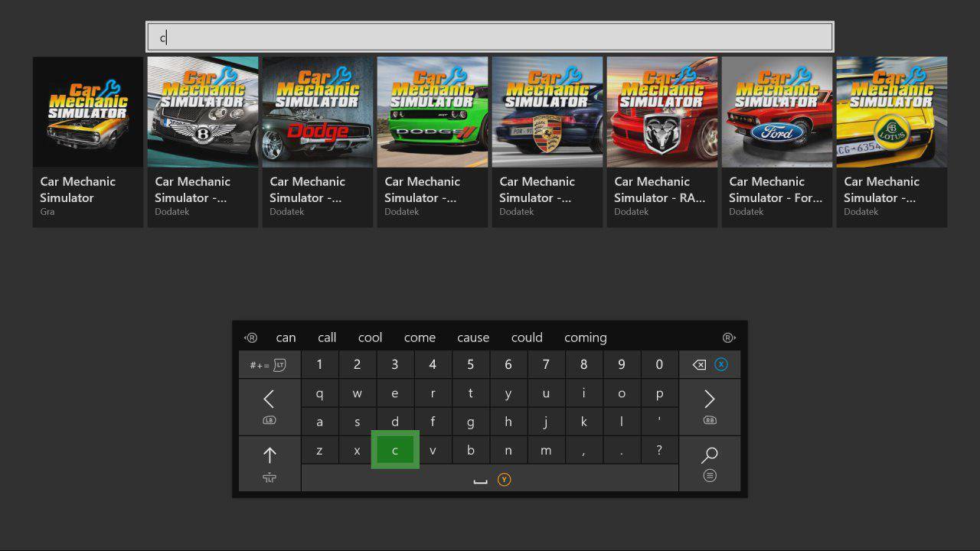980x551 pixels.
Task: Tap the letter w key
Action: [357, 394]
